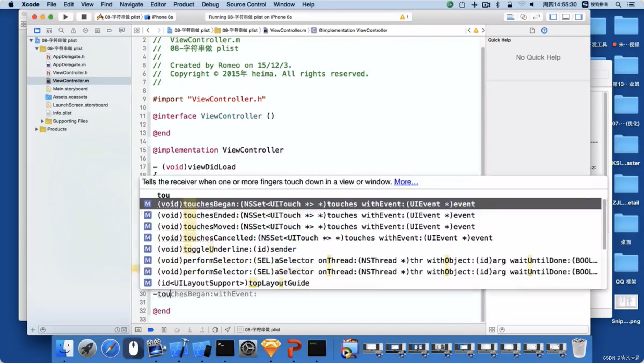644x363 pixels.
Task: Open the Breakpoint navigator
Action: click(x=109, y=30)
